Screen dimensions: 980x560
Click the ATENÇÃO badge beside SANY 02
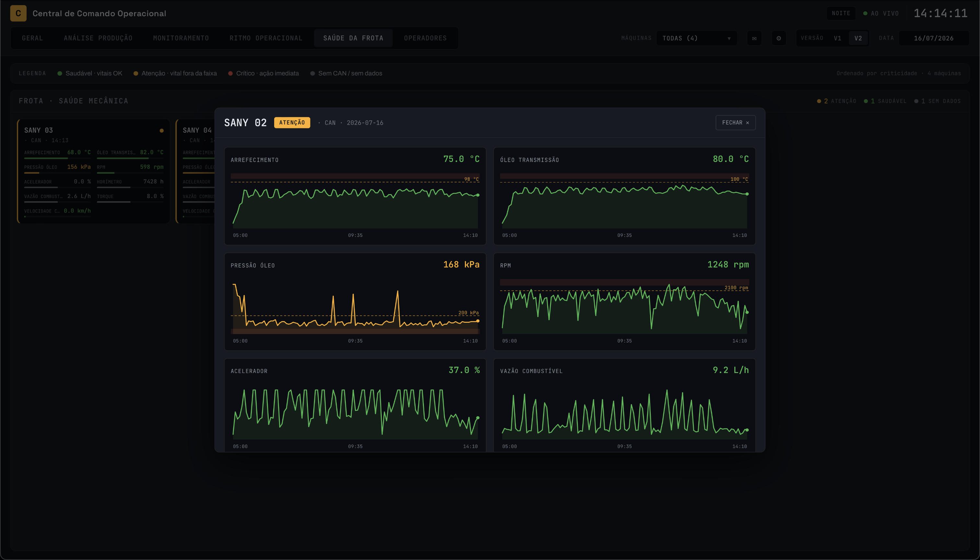[x=292, y=122]
